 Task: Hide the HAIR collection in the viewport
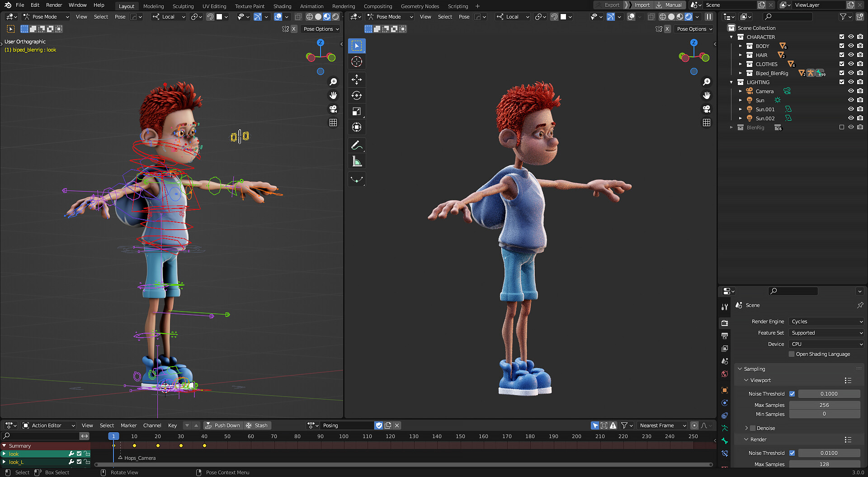coord(851,55)
